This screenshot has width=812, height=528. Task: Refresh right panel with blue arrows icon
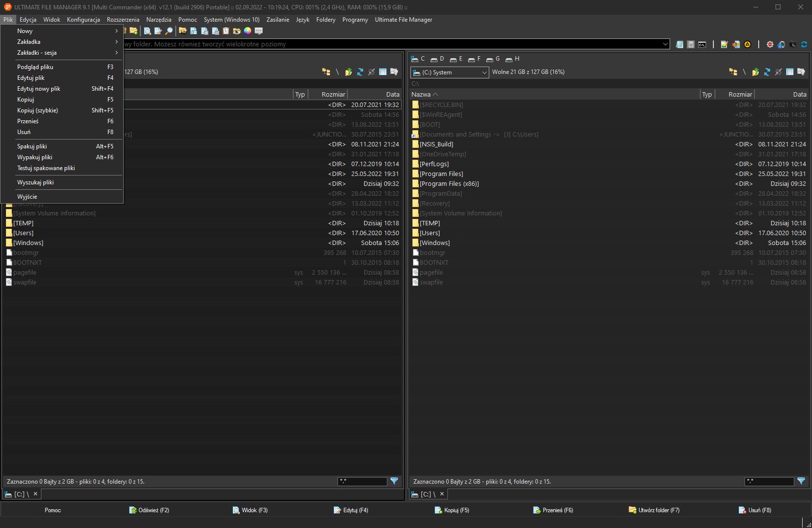[x=767, y=72]
